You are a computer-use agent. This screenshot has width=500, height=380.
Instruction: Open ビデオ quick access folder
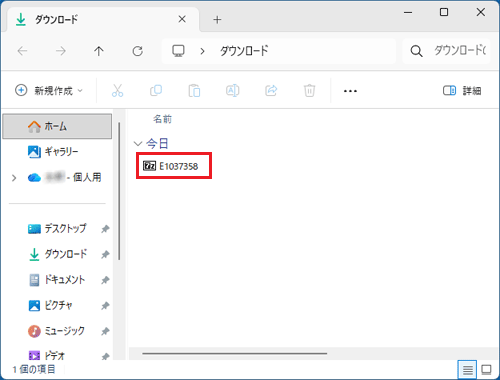click(47, 356)
